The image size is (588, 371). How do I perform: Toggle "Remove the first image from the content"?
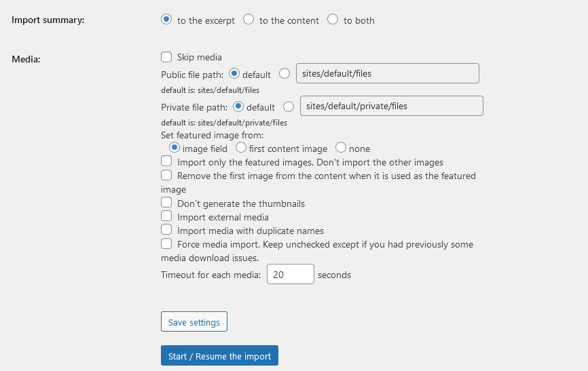click(x=166, y=175)
